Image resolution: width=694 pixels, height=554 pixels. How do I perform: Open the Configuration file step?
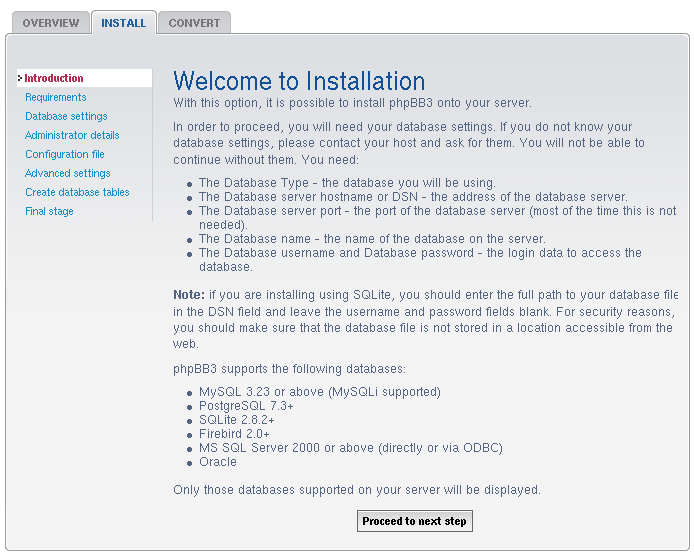65,154
